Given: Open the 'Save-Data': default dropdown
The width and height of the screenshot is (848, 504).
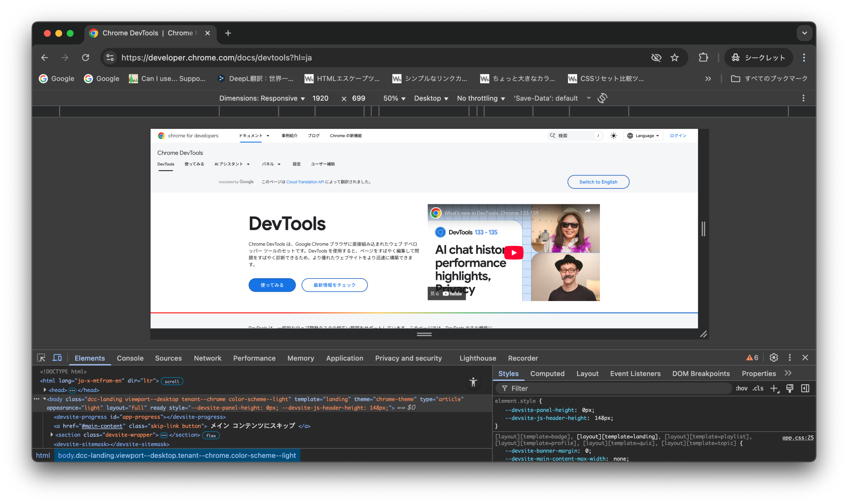Looking at the screenshot, I should point(552,98).
